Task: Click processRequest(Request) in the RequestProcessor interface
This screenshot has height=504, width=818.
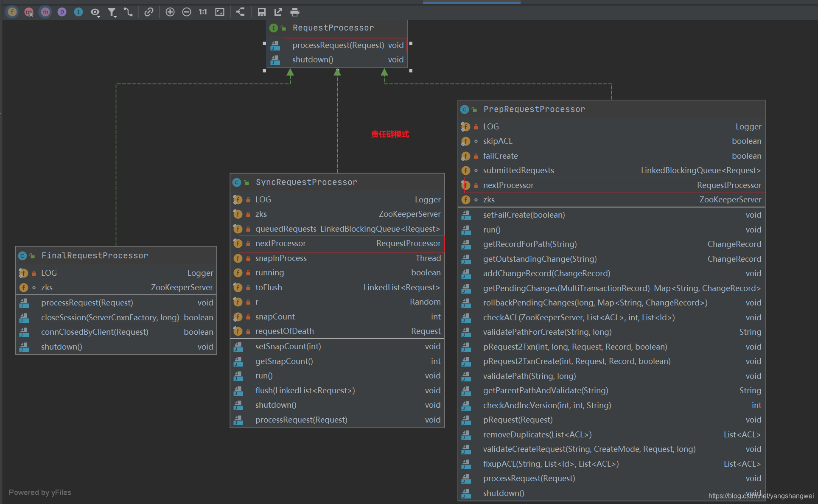Action: (x=338, y=45)
